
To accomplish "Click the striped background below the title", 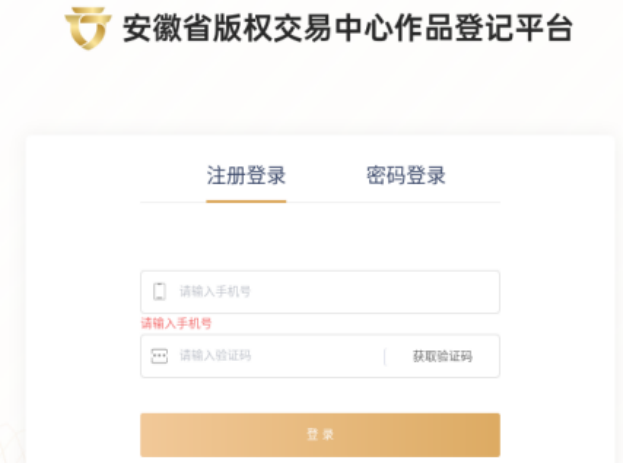I will pos(312,91).
